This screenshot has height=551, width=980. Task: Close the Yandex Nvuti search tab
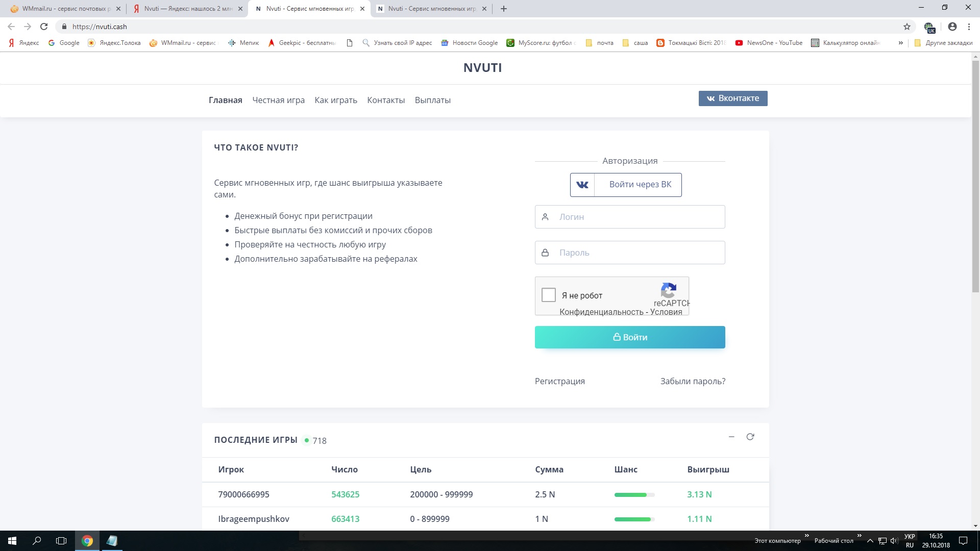(240, 9)
